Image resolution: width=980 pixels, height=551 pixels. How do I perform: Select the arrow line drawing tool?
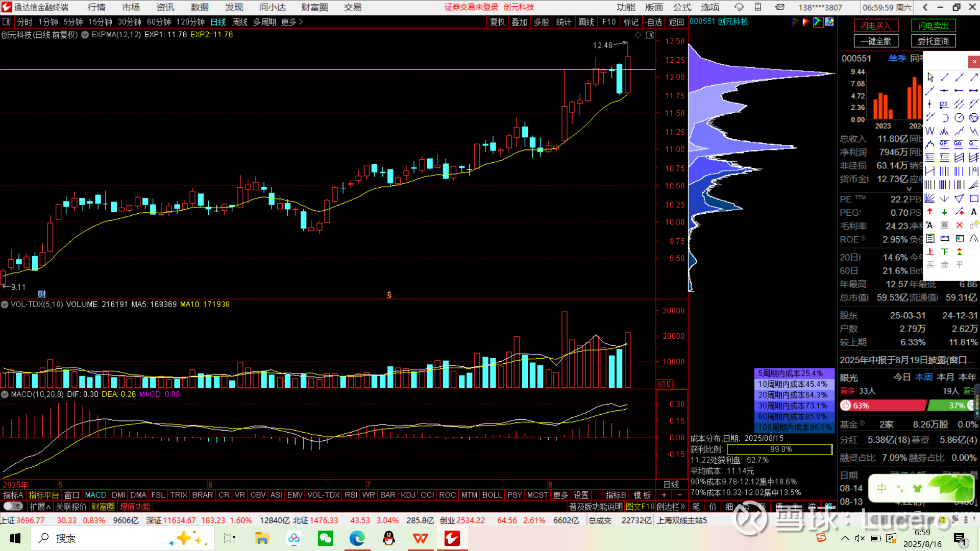tap(974, 77)
